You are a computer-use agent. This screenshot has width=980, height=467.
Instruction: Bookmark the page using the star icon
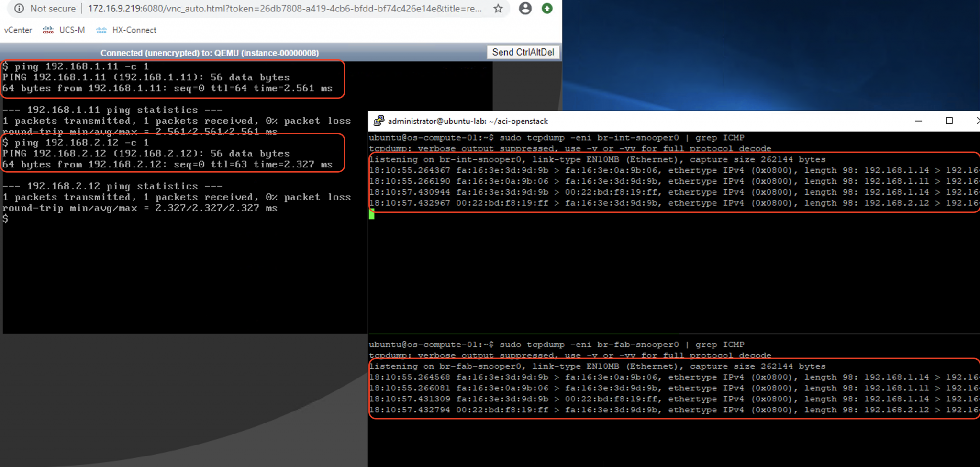498,8
